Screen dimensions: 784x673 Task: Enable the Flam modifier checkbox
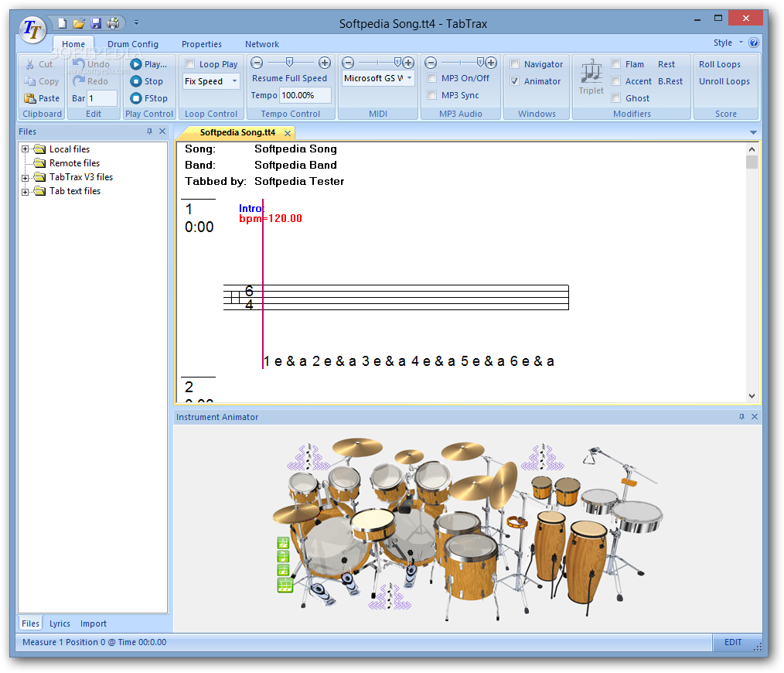[x=616, y=64]
